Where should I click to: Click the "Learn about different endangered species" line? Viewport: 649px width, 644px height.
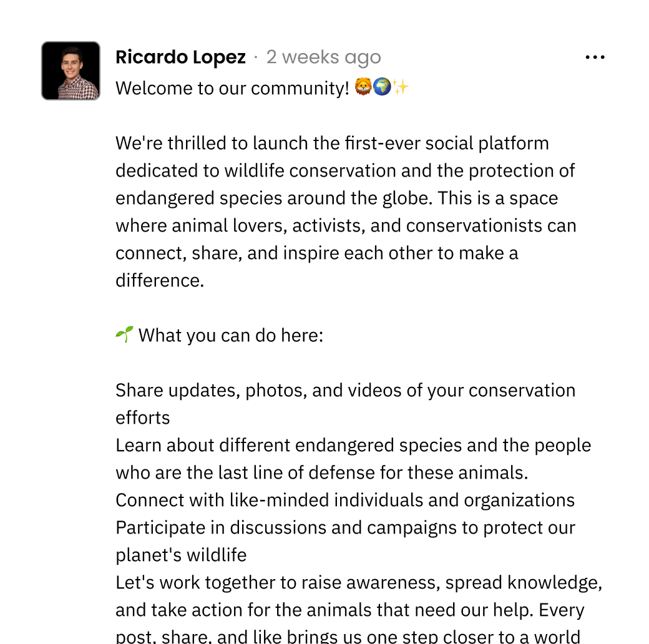coord(353,445)
